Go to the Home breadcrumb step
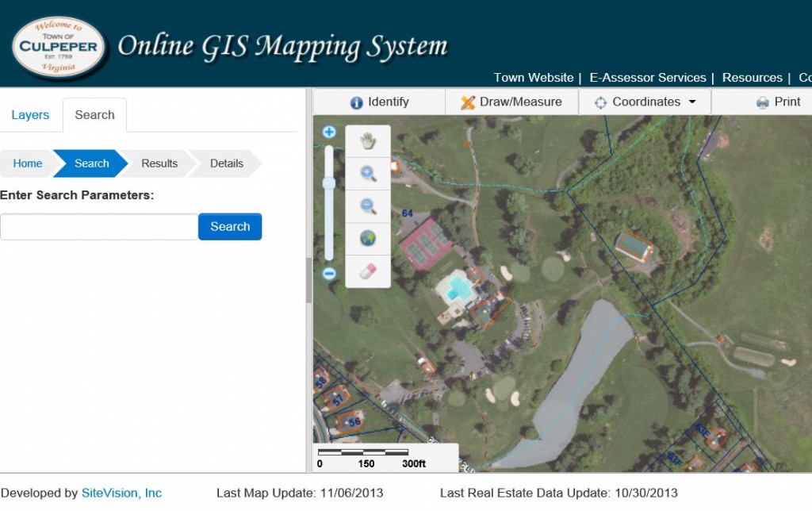The height and width of the screenshot is (511, 812). click(28, 163)
